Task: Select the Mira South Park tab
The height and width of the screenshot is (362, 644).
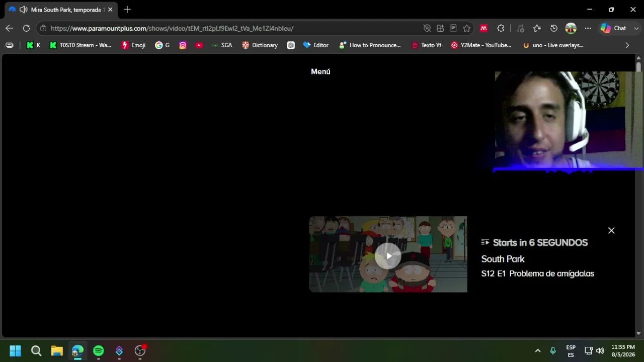Action: click(x=60, y=10)
